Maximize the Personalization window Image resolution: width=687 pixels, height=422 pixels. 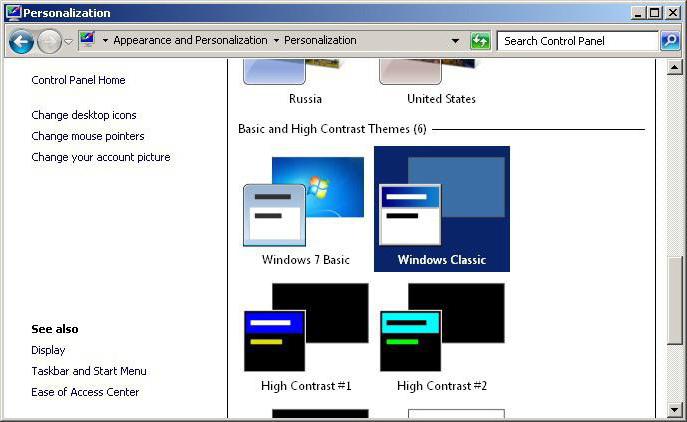click(654, 13)
